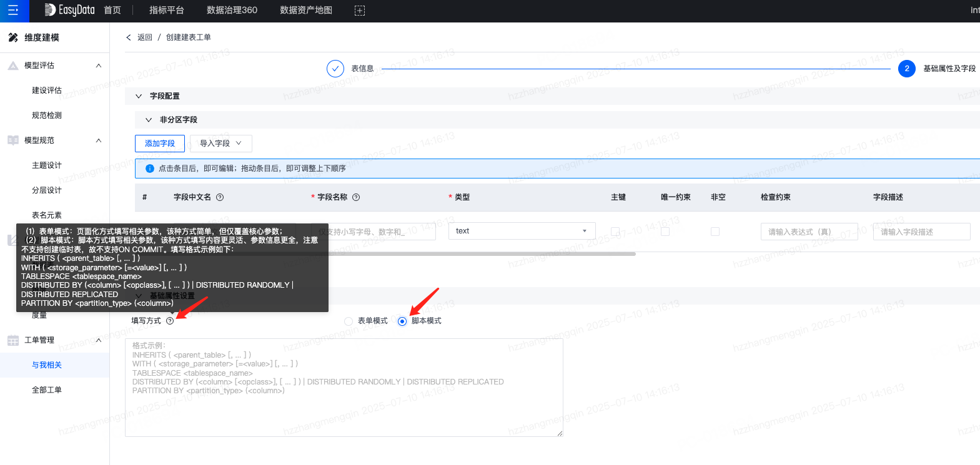
Task: Click help icon beside 字段名称 header
Action: point(356,197)
